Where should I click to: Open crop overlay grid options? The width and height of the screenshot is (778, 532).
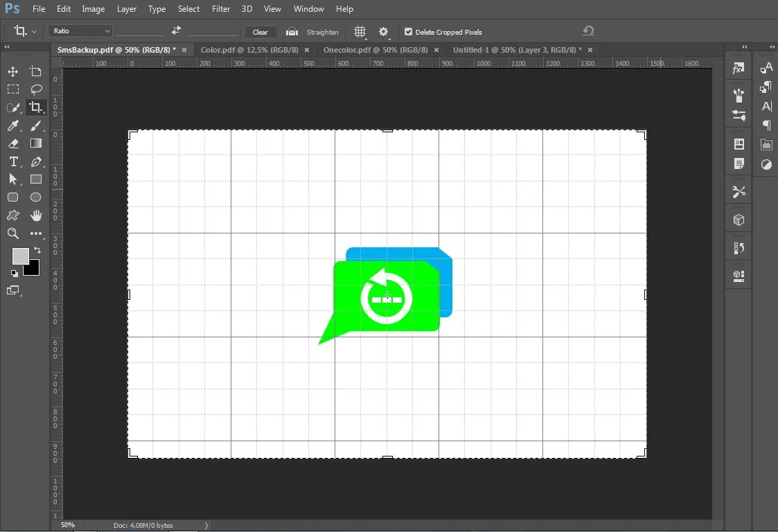360,33
